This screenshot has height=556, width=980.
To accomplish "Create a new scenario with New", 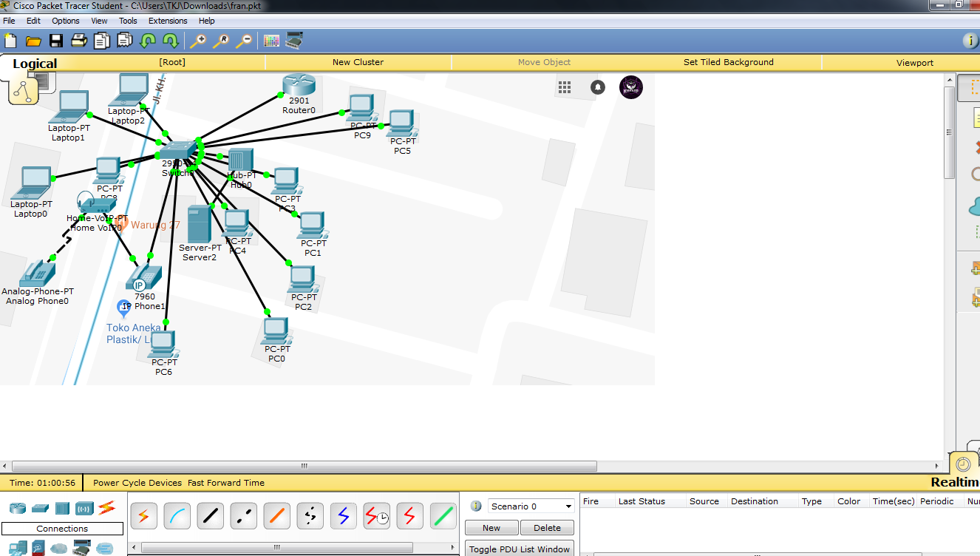I will point(491,528).
